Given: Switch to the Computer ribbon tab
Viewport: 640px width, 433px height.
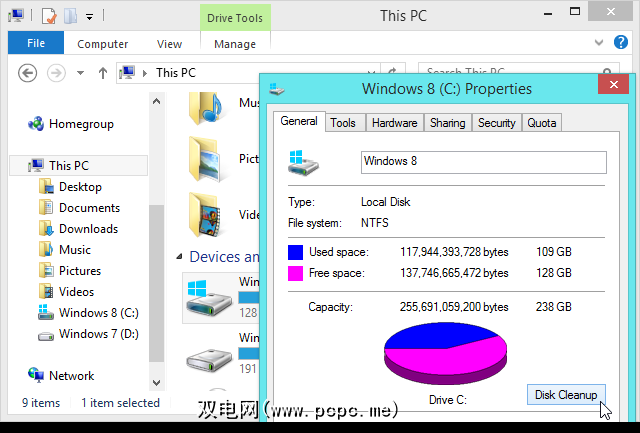Looking at the screenshot, I should 102,44.
